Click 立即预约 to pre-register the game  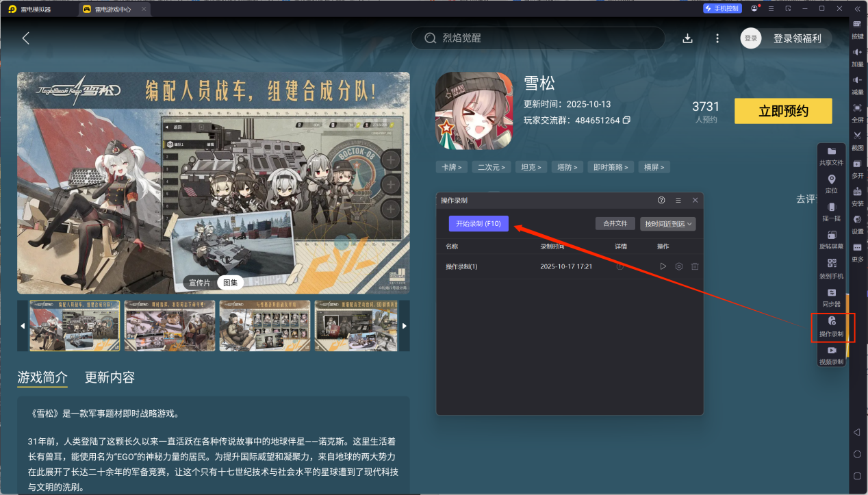click(x=782, y=110)
